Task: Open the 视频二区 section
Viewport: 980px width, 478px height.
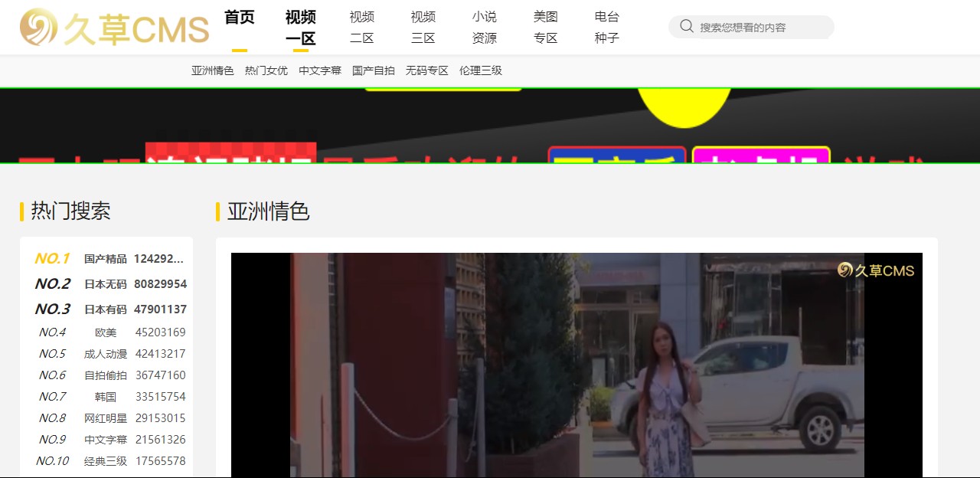Action: pyautogui.click(x=361, y=26)
